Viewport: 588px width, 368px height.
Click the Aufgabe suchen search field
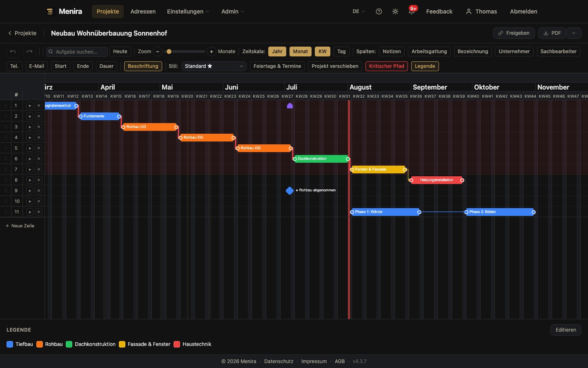point(77,52)
